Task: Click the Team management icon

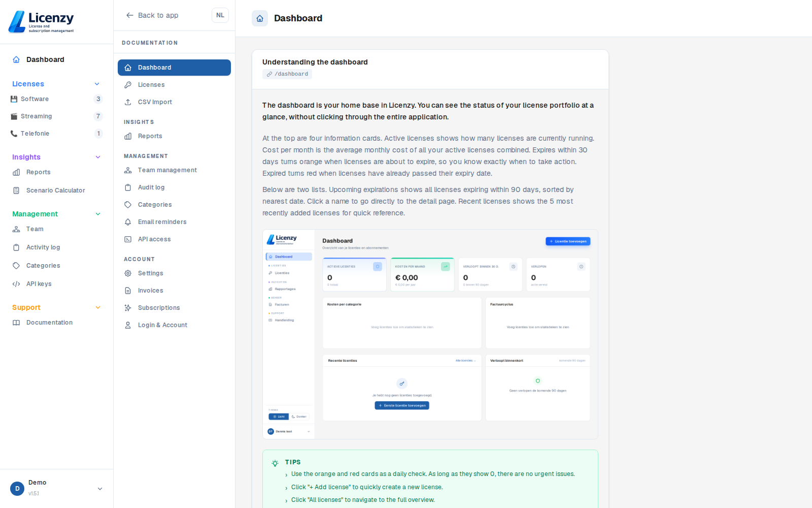Action: pos(128,170)
